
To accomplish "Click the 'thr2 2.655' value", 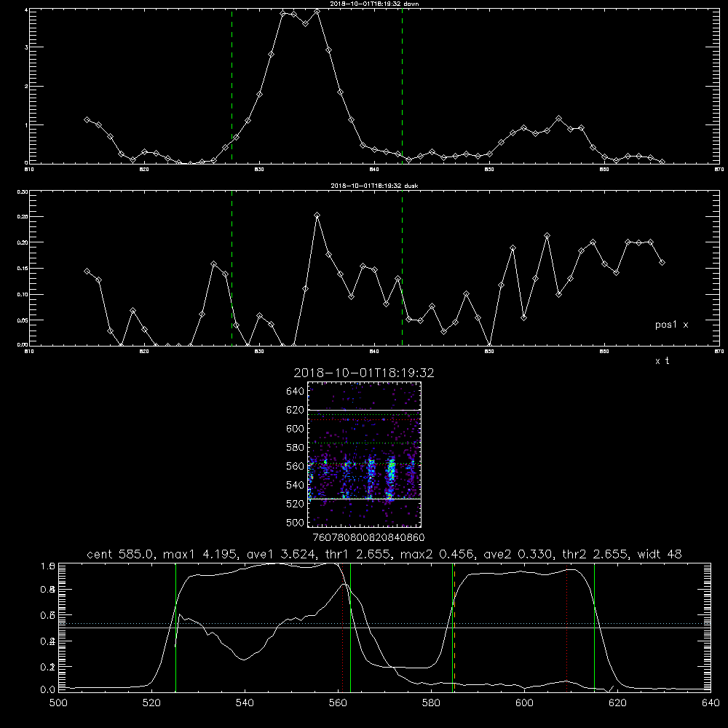I will [x=595, y=554].
